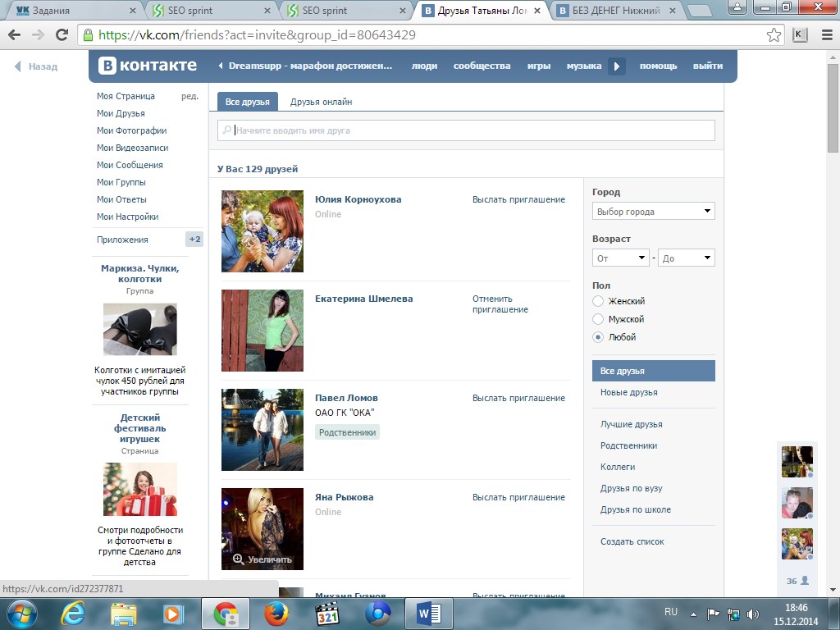Click the friend name search field

click(466, 130)
